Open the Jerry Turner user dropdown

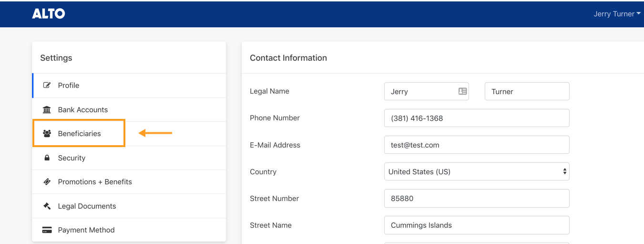click(x=616, y=14)
